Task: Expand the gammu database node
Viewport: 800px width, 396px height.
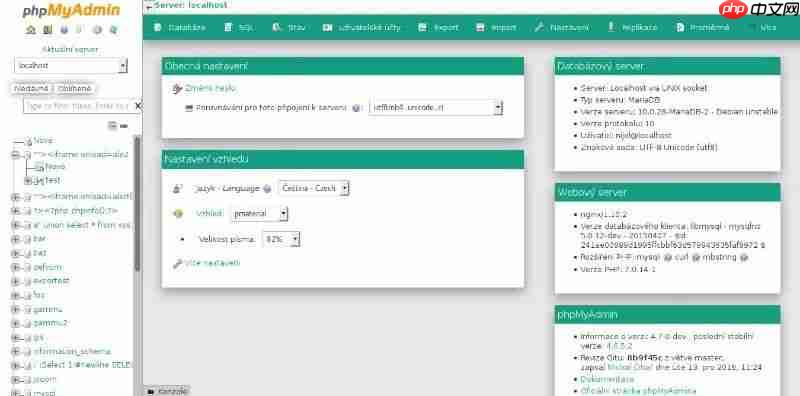Action: point(15,310)
